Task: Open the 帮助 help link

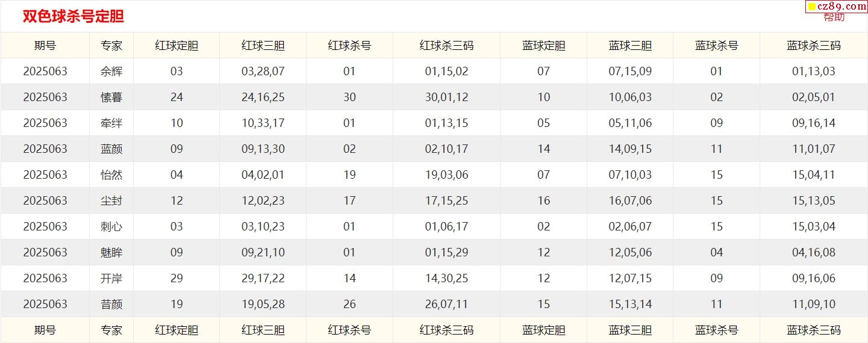Action: coord(834,17)
